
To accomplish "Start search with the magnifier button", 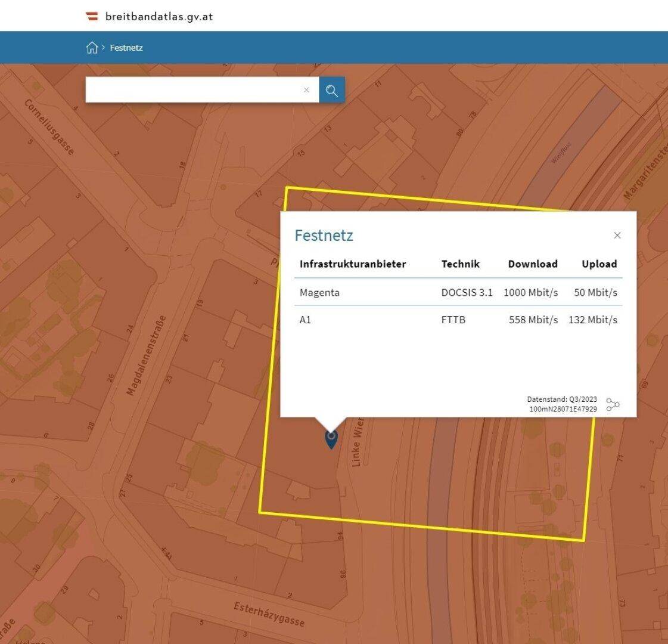I will pyautogui.click(x=332, y=90).
